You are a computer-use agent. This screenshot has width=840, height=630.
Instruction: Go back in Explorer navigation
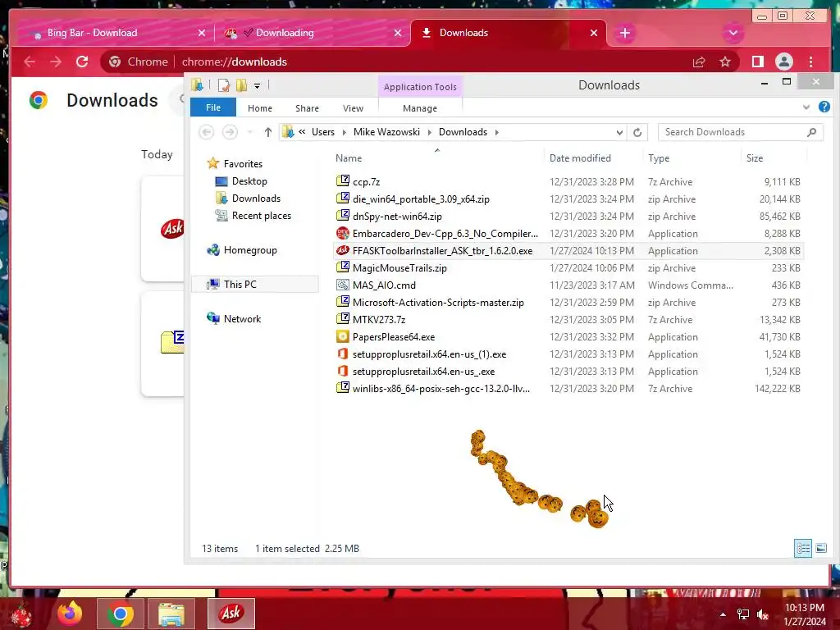(206, 132)
